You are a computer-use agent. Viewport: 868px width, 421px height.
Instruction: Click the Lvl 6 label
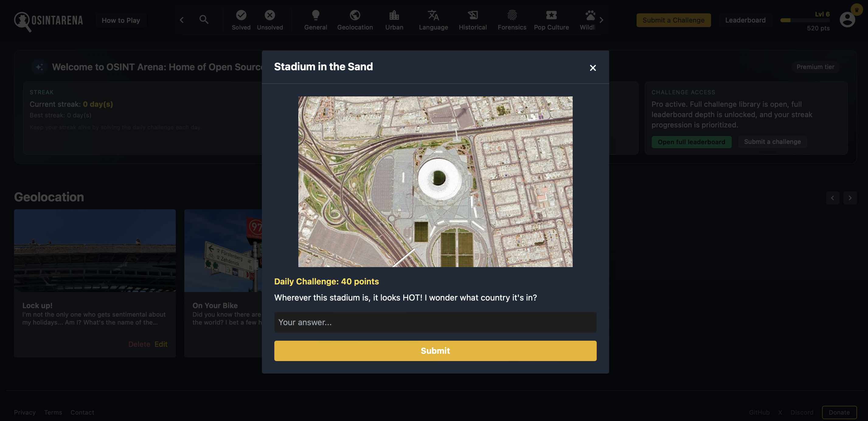pos(822,14)
